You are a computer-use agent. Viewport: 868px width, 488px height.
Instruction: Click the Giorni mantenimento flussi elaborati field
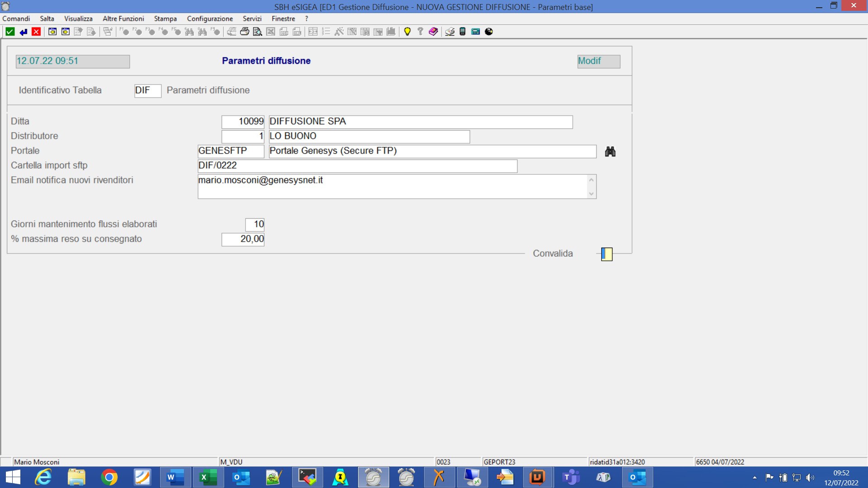(x=255, y=225)
